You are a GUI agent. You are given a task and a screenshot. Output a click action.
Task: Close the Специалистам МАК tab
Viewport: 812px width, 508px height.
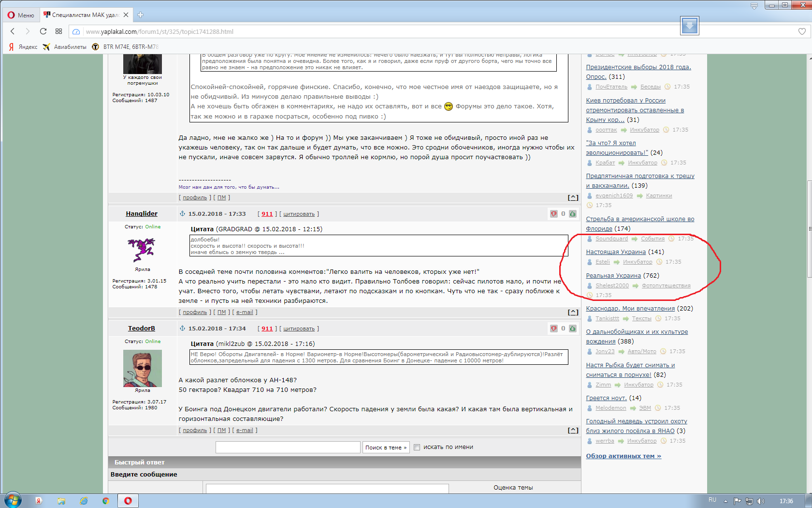(126, 15)
